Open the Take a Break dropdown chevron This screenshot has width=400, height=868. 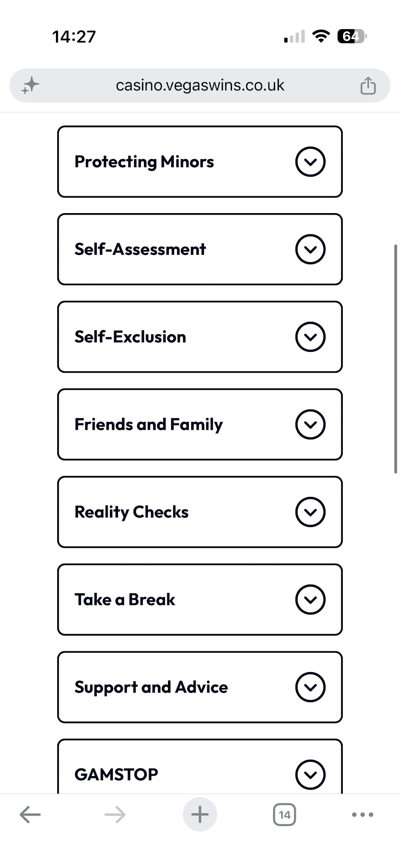tap(310, 599)
